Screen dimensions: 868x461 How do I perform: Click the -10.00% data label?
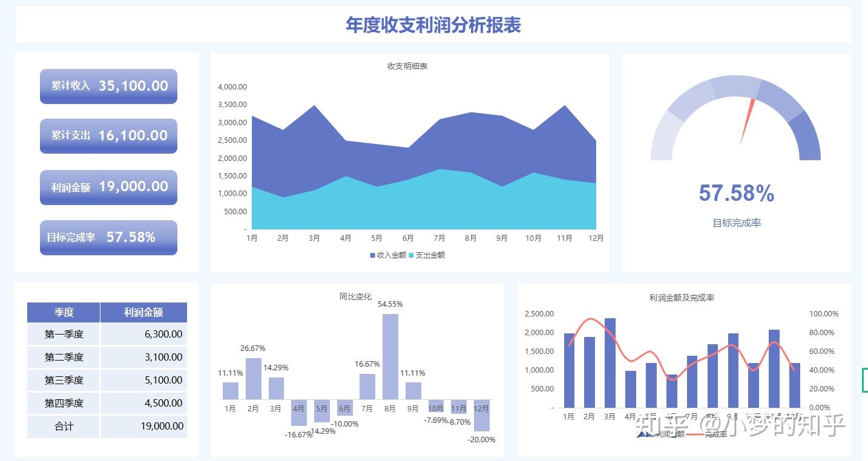tap(345, 423)
